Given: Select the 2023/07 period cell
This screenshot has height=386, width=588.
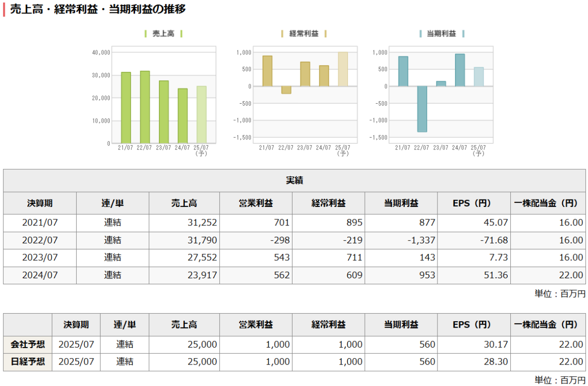Looking at the screenshot, I should 40,257.
